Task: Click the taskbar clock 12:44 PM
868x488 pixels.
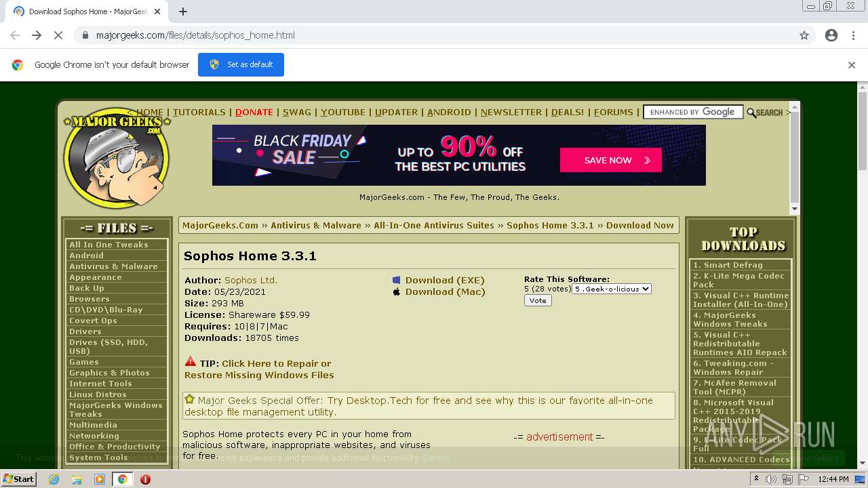Action: tap(833, 479)
